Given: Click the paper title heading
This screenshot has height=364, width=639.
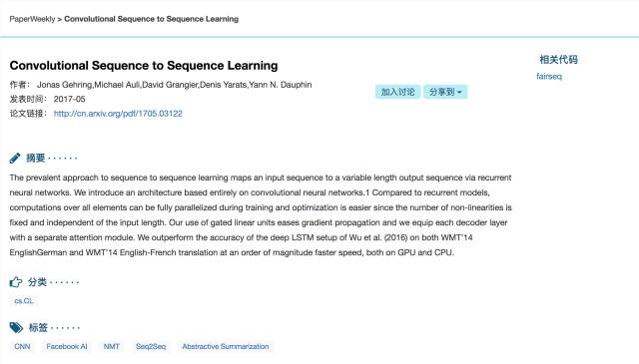Looking at the screenshot, I should pos(144,66).
